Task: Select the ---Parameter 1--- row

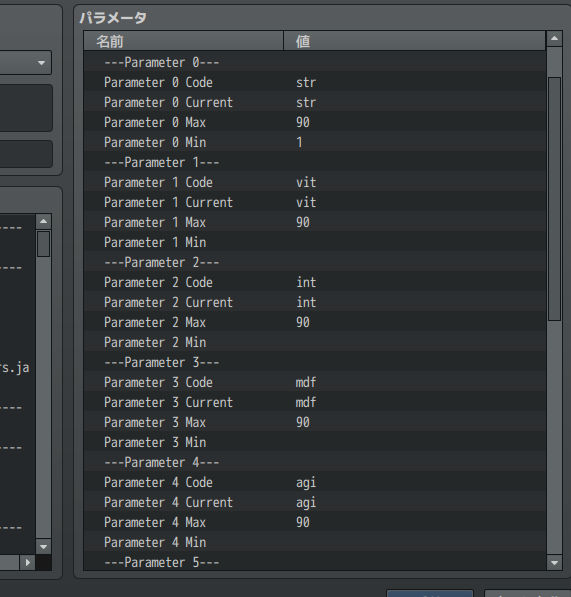Action: (315, 162)
